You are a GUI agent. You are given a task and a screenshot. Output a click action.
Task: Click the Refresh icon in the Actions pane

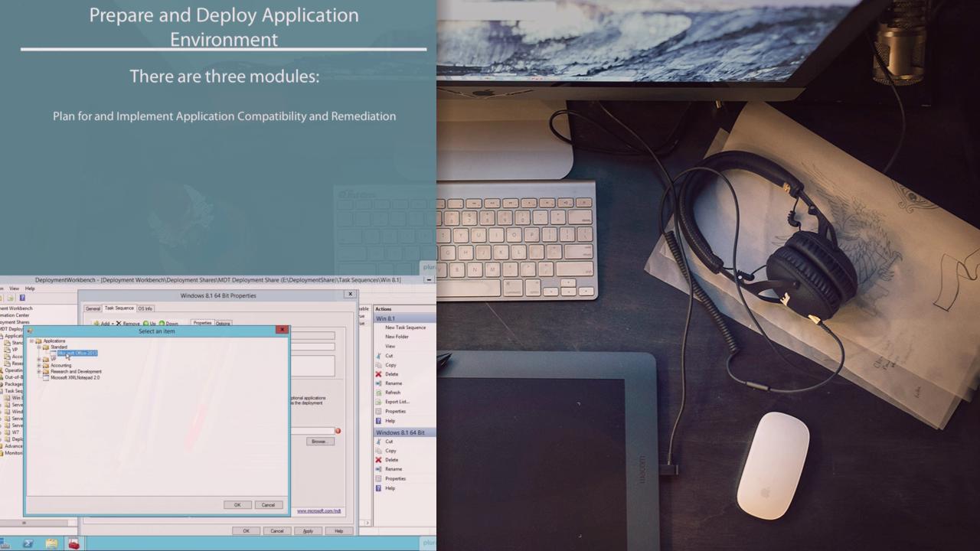click(378, 393)
